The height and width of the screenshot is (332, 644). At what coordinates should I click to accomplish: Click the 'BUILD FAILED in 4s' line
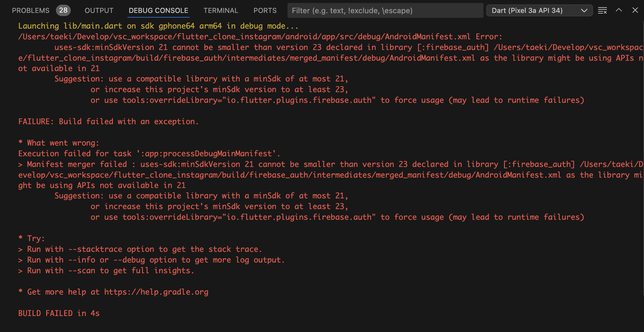tap(59, 313)
